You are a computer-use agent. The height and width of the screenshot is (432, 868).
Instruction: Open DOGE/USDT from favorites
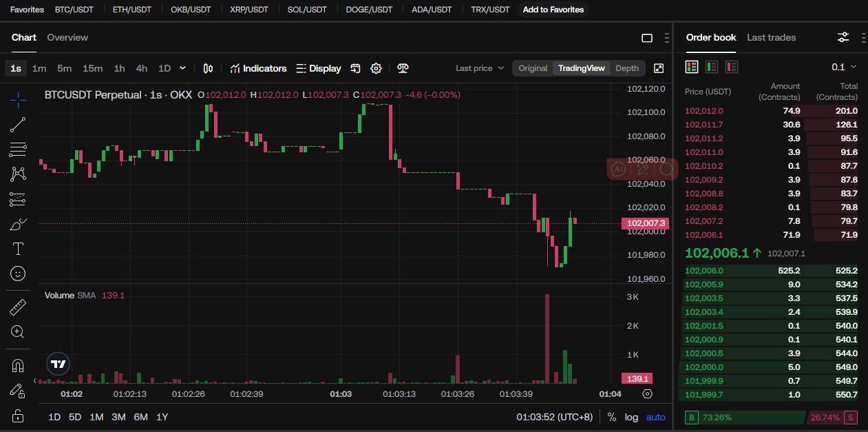[369, 10]
